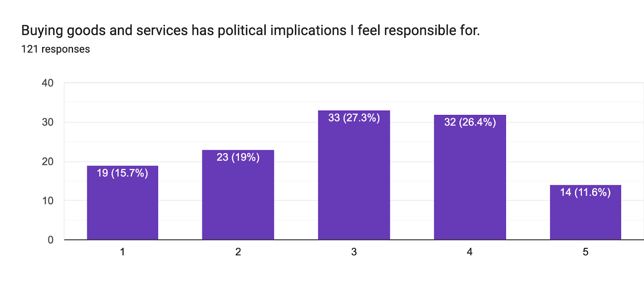Click the x-axis label "1"

coord(122,252)
